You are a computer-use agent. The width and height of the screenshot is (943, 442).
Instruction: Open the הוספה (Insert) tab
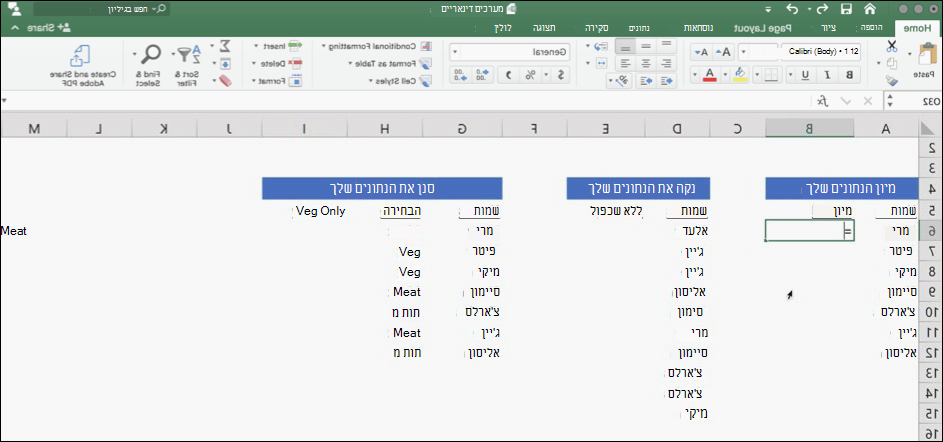[871, 28]
